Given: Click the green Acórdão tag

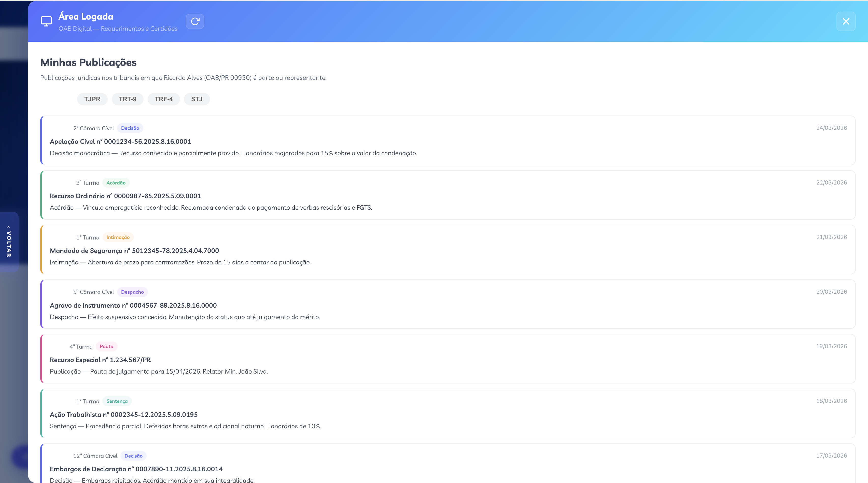Looking at the screenshot, I should click(x=116, y=183).
